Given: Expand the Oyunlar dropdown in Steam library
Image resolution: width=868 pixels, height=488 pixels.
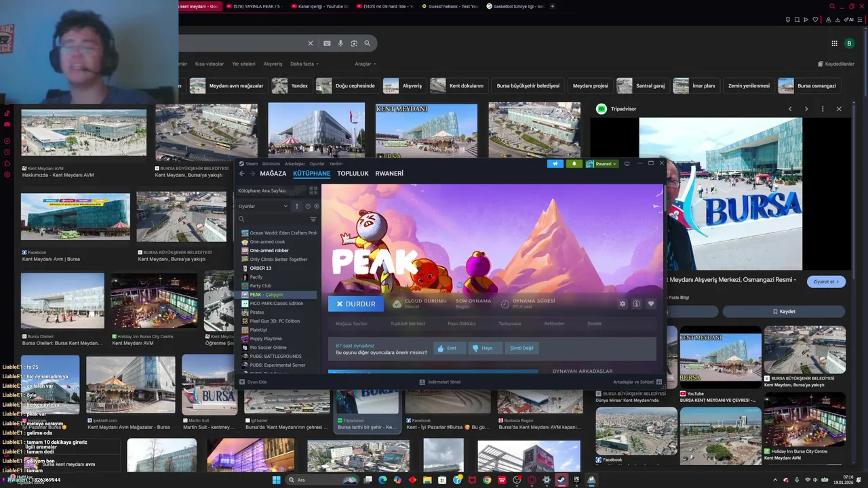Looking at the screenshot, I should point(263,206).
